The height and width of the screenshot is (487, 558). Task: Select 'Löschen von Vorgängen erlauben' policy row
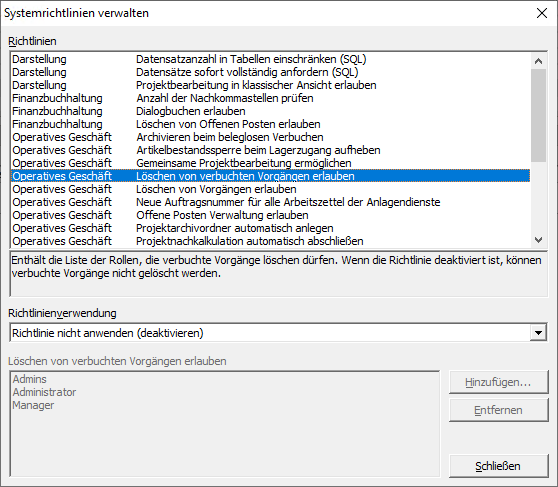click(x=270, y=189)
